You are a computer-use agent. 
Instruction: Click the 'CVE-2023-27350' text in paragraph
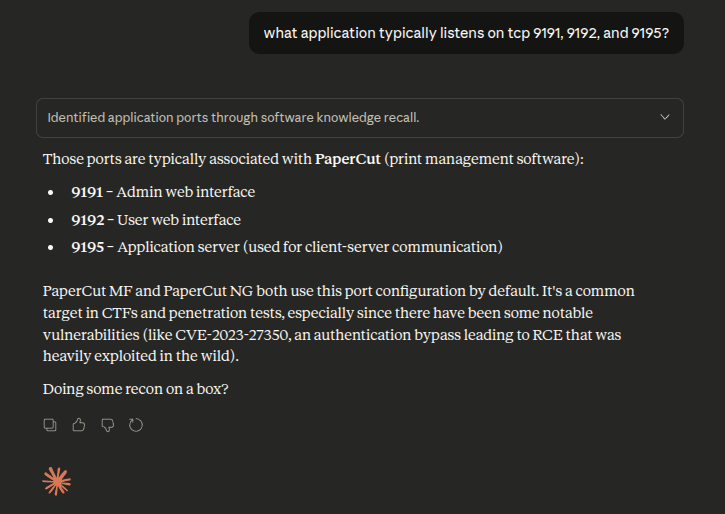point(233,335)
